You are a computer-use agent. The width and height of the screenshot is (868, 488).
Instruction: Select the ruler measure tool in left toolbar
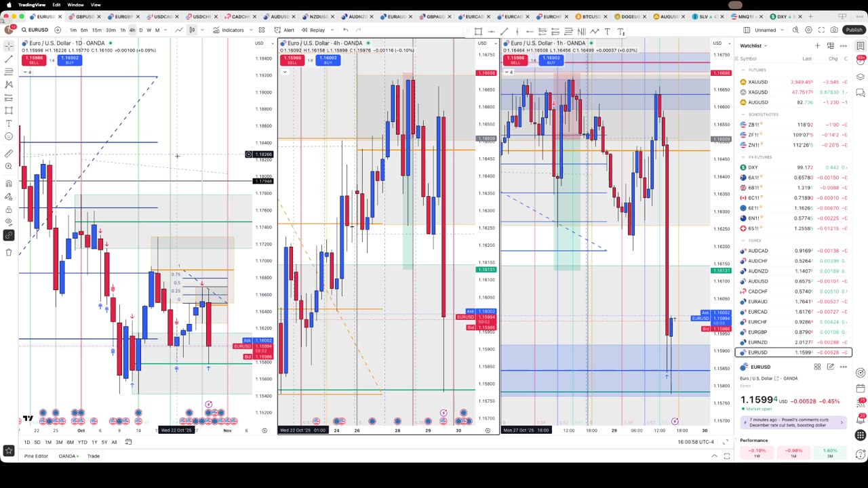coord(9,154)
